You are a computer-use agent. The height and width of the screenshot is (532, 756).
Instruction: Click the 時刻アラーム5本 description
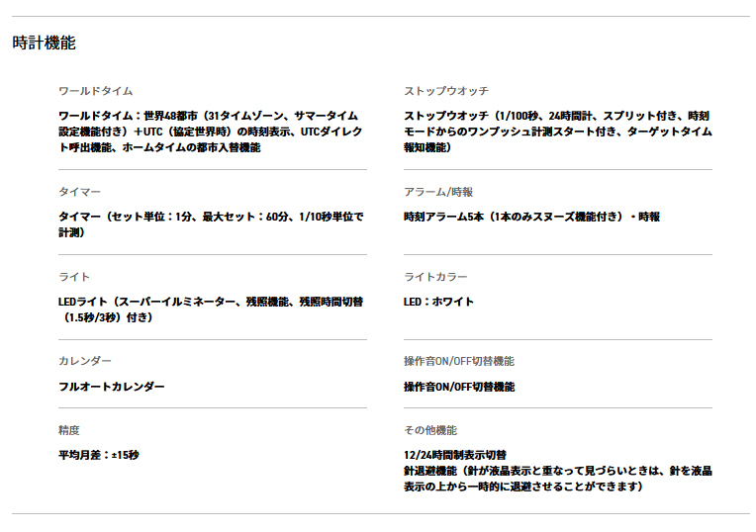[531, 217]
